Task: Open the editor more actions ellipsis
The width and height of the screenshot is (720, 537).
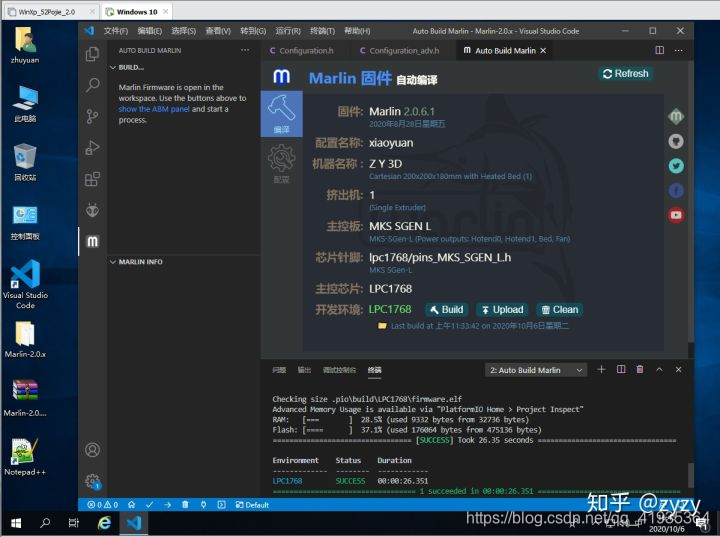Action: pyautogui.click(x=679, y=50)
